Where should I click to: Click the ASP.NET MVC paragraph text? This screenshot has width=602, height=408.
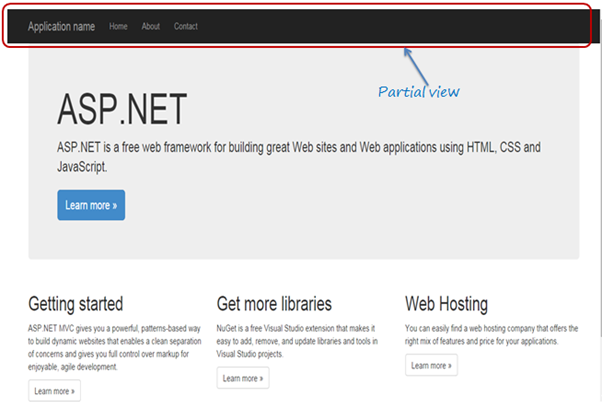click(112, 347)
